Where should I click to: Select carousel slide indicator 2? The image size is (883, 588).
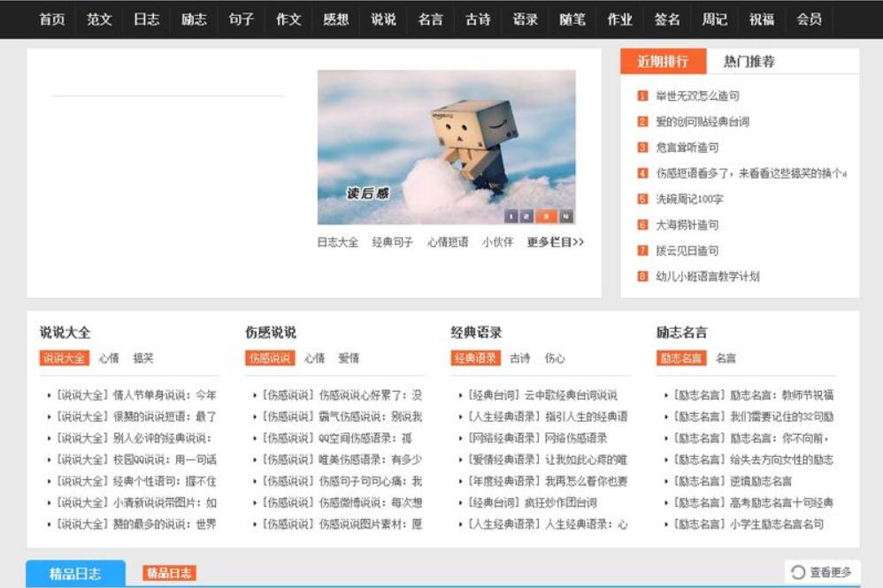point(526,215)
